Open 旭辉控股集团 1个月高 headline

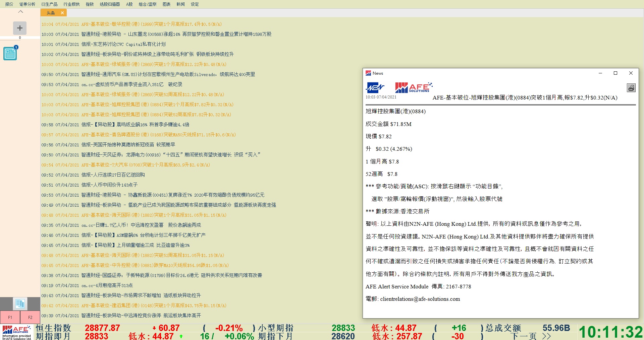pyautogui.click(x=137, y=105)
